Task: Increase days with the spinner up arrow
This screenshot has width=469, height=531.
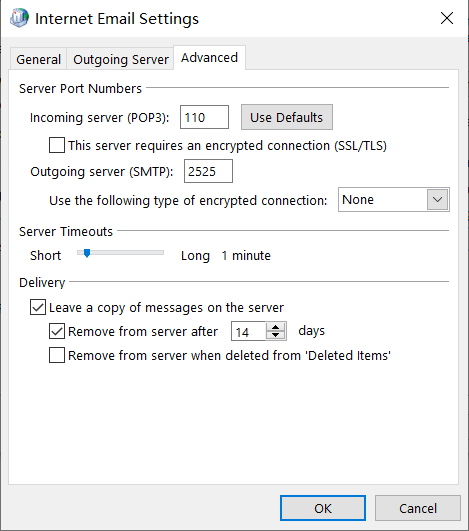Action: [x=276, y=327]
